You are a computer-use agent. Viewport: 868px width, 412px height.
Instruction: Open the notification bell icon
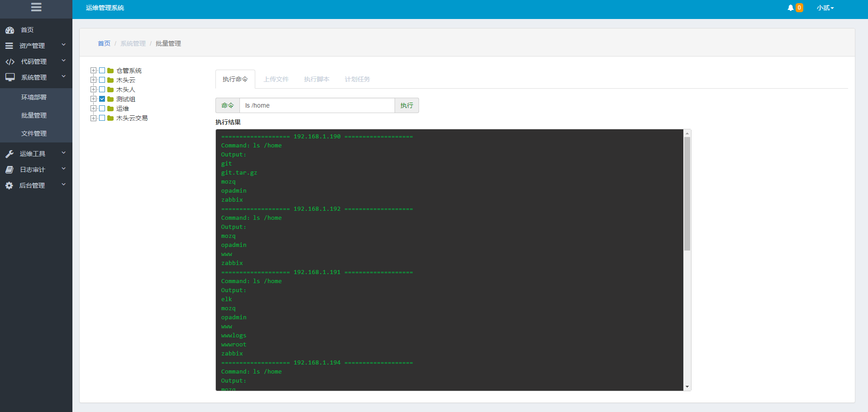click(791, 8)
